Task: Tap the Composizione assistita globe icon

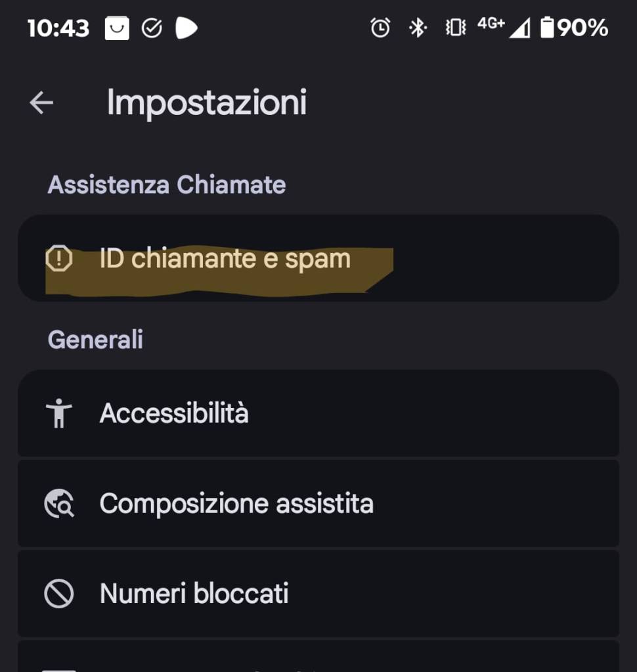Action: [x=58, y=504]
